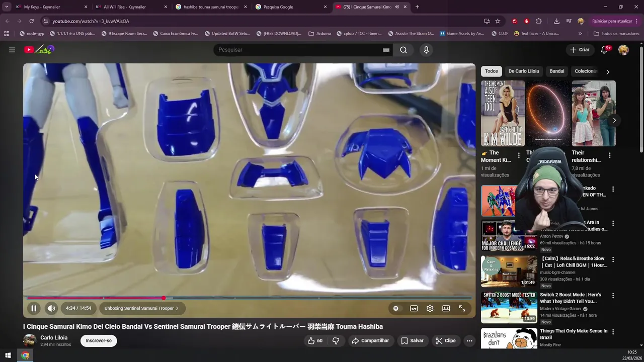Screen dimensions: 644x362
Task: Open the Criar create menu
Action: [x=580, y=50]
